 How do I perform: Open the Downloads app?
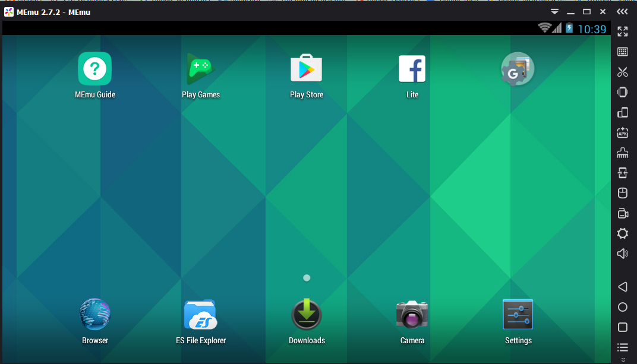(306, 314)
